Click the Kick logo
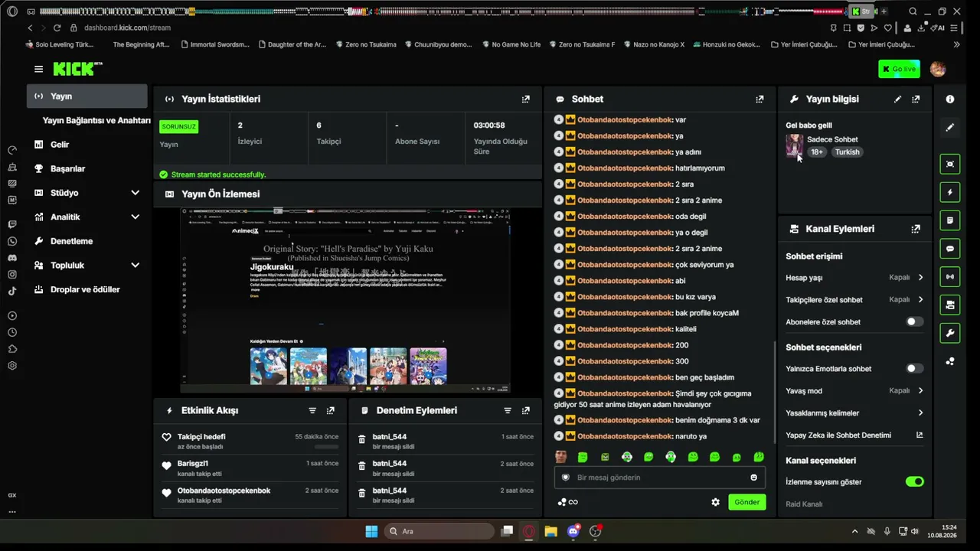Screen dimensions: 980x551 coord(77,69)
